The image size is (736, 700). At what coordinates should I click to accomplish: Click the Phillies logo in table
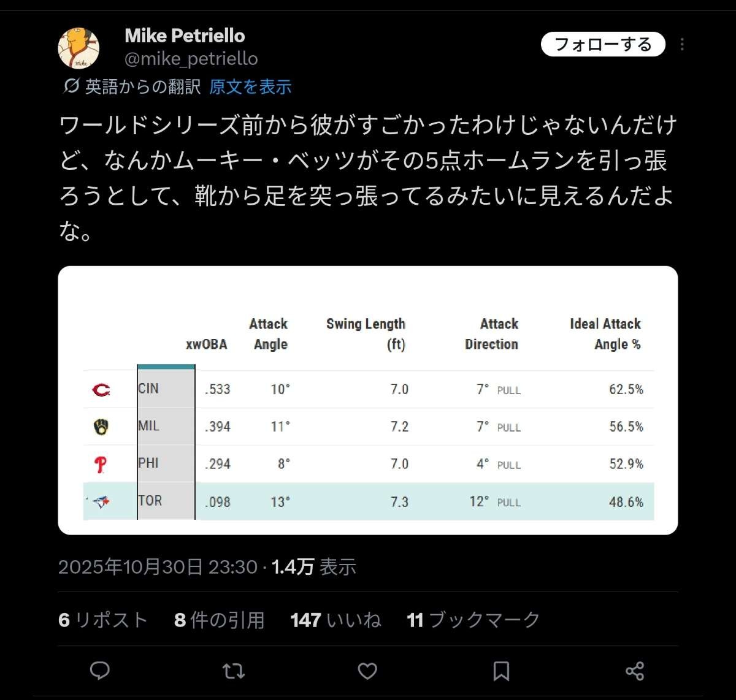(x=101, y=465)
